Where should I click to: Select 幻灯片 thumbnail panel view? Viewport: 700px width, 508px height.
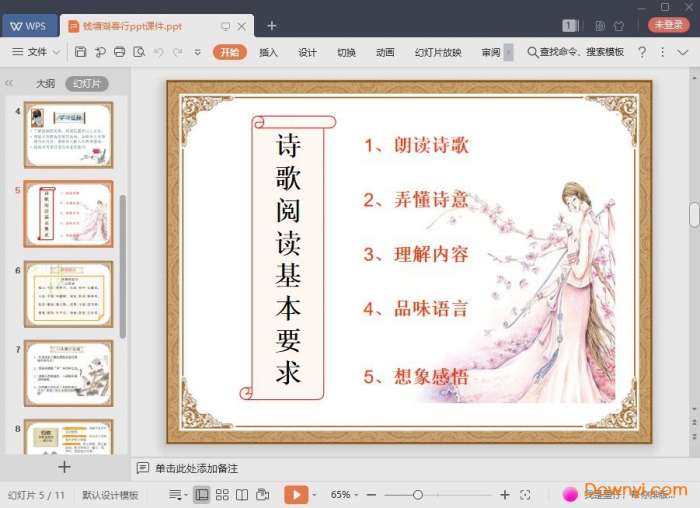[x=87, y=83]
